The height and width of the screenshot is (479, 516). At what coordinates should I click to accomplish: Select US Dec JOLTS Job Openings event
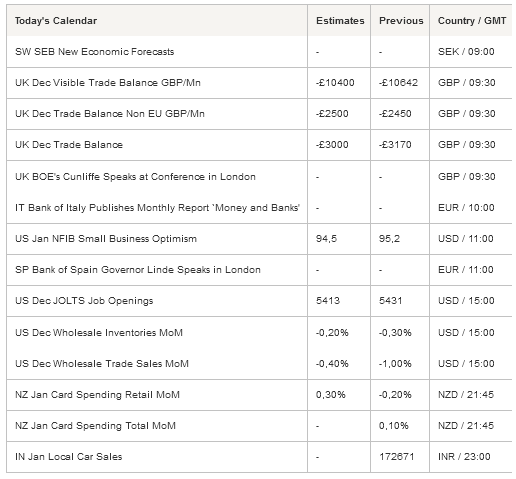click(x=84, y=301)
